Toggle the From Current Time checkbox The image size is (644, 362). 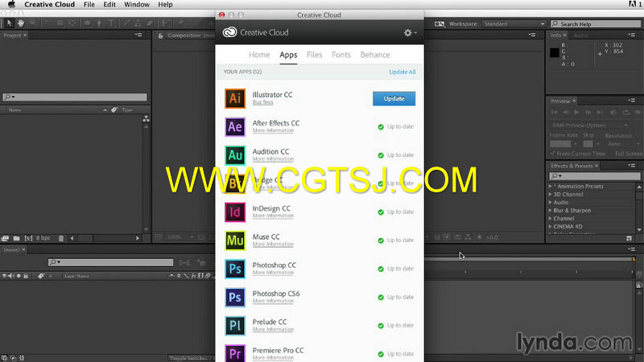tap(553, 154)
